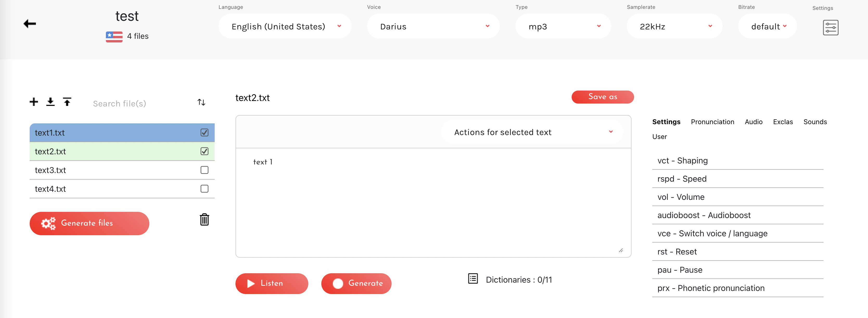Insert prx - Phonetic pronunciation tag
The width and height of the screenshot is (868, 318).
tap(738, 288)
